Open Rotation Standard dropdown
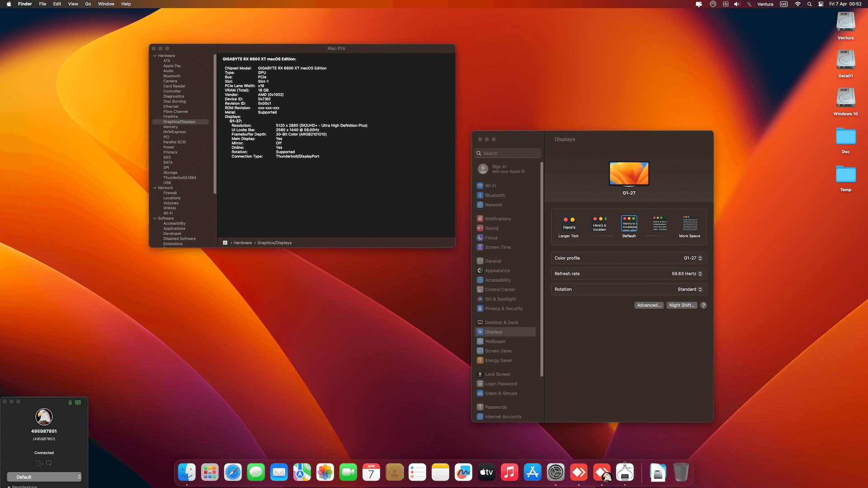Image resolution: width=868 pixels, height=488 pixels. coord(690,289)
